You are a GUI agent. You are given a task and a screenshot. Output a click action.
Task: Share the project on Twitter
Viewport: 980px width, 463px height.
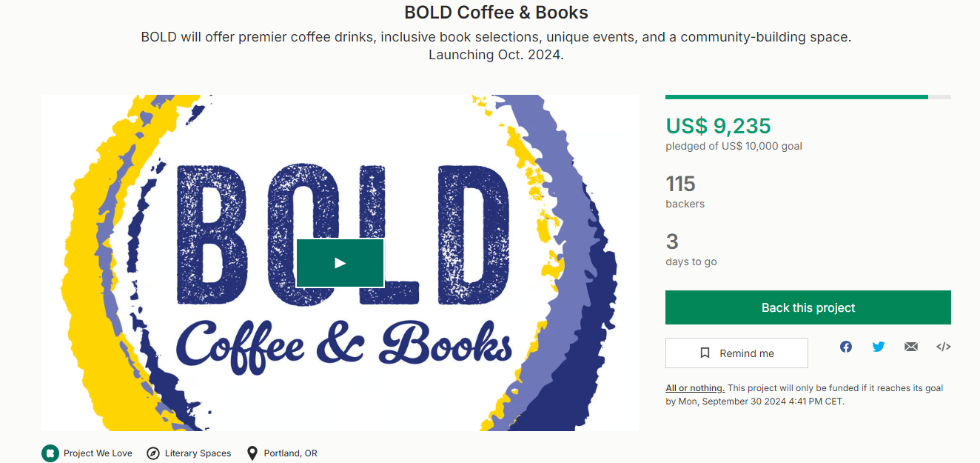879,347
